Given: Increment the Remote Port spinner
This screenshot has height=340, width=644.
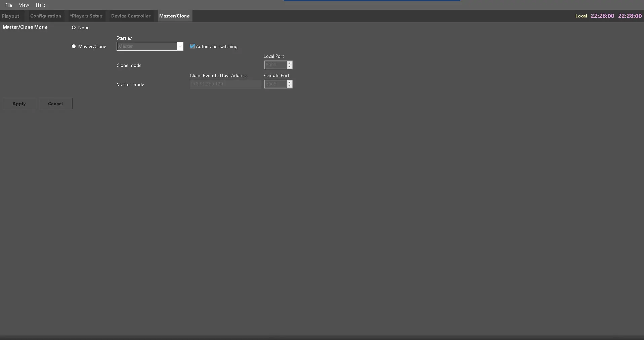Looking at the screenshot, I should click(x=290, y=82).
